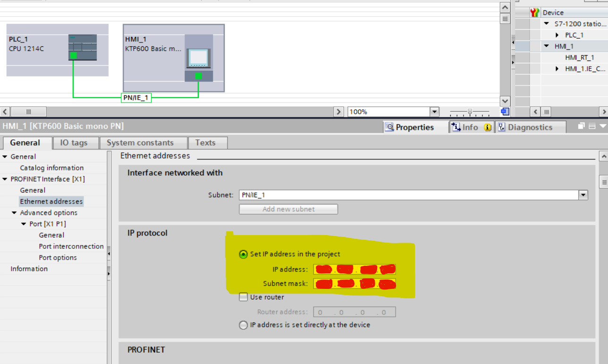
Task: Select Ethernet addresses in the tree
Action: point(51,202)
